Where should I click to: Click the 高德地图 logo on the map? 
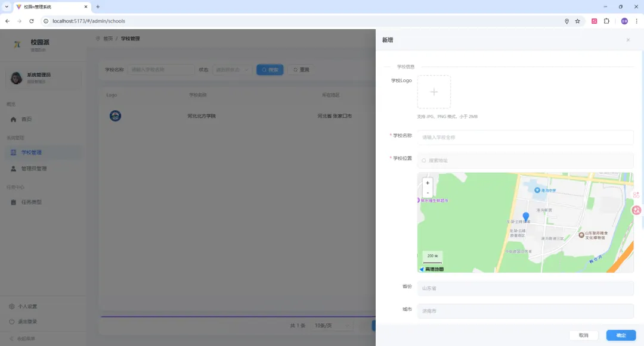[x=431, y=269]
